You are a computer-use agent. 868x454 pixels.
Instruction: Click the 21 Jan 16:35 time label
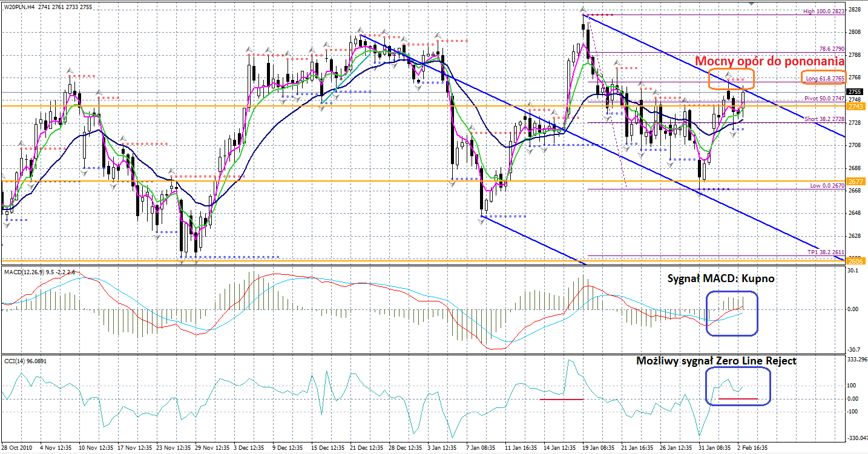[x=637, y=449]
